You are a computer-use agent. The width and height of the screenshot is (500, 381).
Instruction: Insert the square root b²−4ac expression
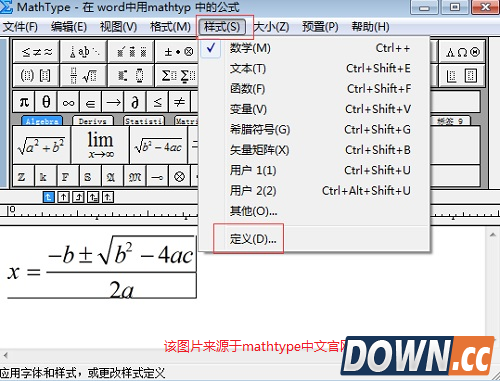coord(159,145)
